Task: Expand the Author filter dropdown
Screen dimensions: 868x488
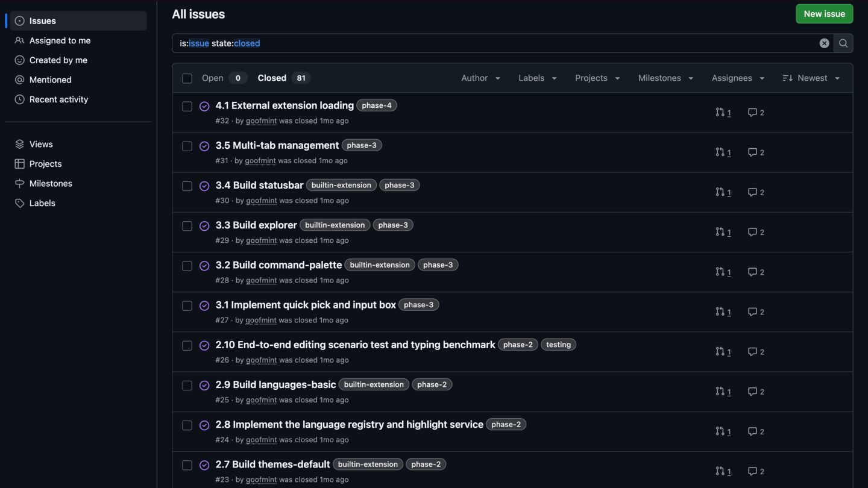Action: (x=480, y=78)
